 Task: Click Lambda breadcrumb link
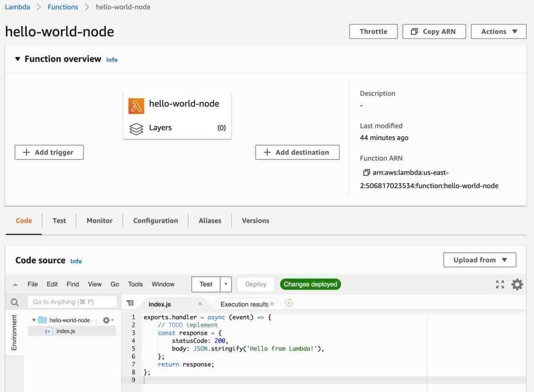17,7
